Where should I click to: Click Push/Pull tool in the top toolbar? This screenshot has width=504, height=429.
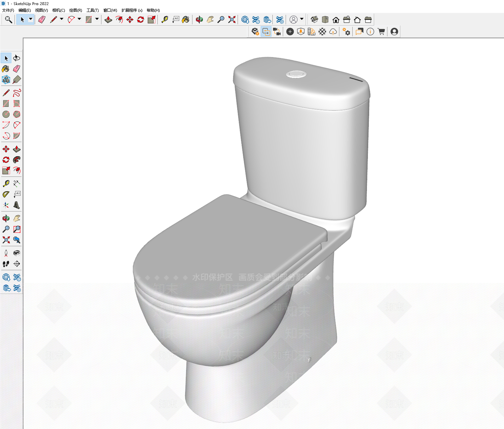tap(108, 20)
